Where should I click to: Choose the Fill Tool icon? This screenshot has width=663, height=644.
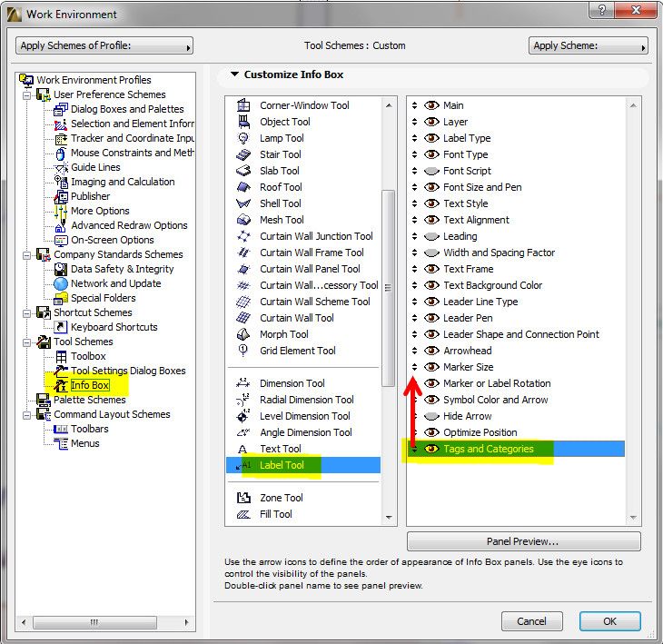243,514
